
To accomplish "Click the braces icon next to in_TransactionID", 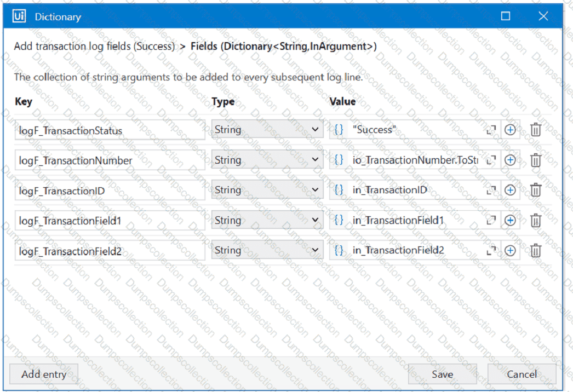I will (x=339, y=190).
